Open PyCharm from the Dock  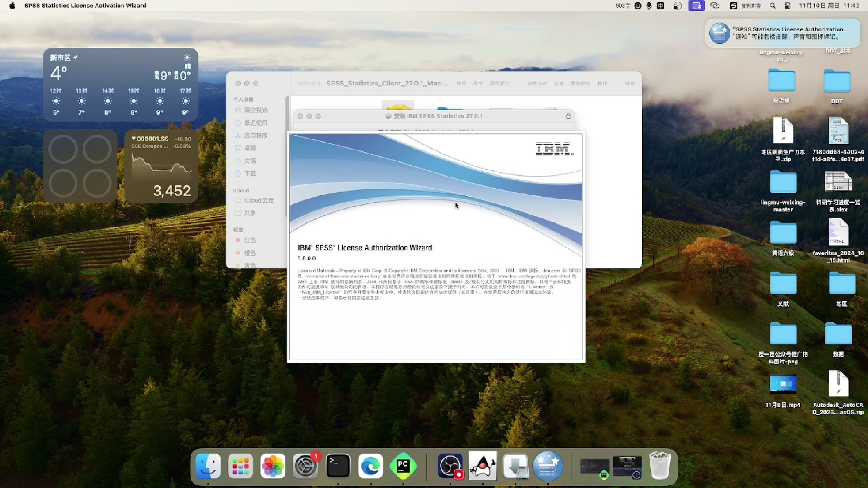[x=403, y=466]
